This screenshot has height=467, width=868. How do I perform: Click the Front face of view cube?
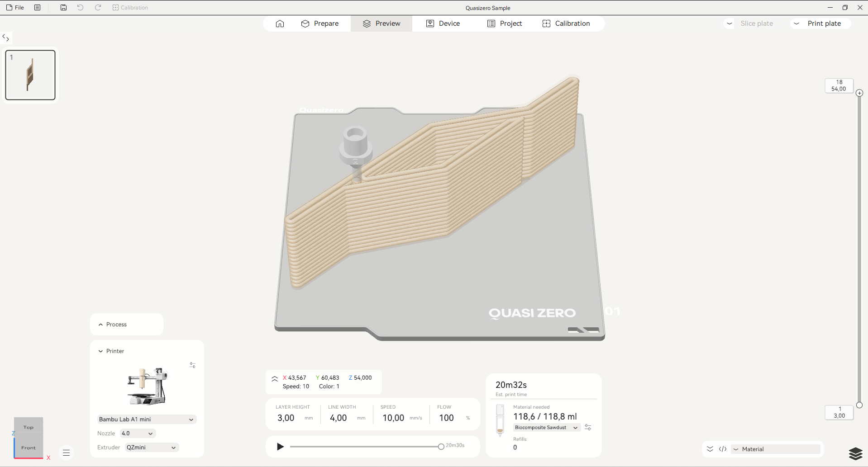(29, 448)
